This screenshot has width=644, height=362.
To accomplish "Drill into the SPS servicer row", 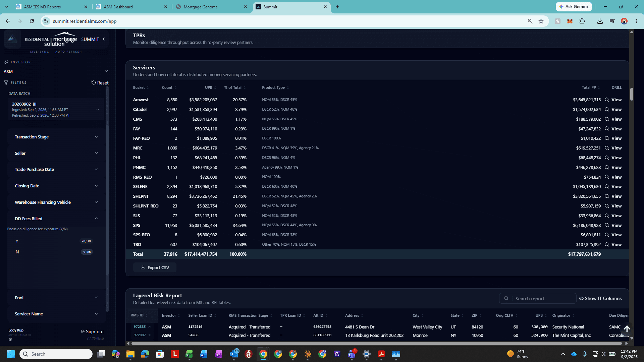I will [x=613, y=226].
